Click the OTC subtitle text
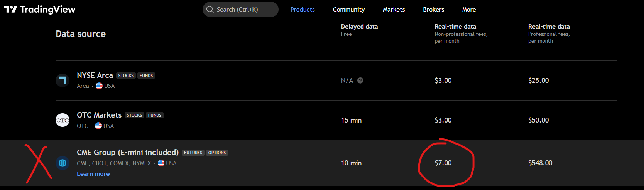The width and height of the screenshot is (644, 190). click(83, 126)
